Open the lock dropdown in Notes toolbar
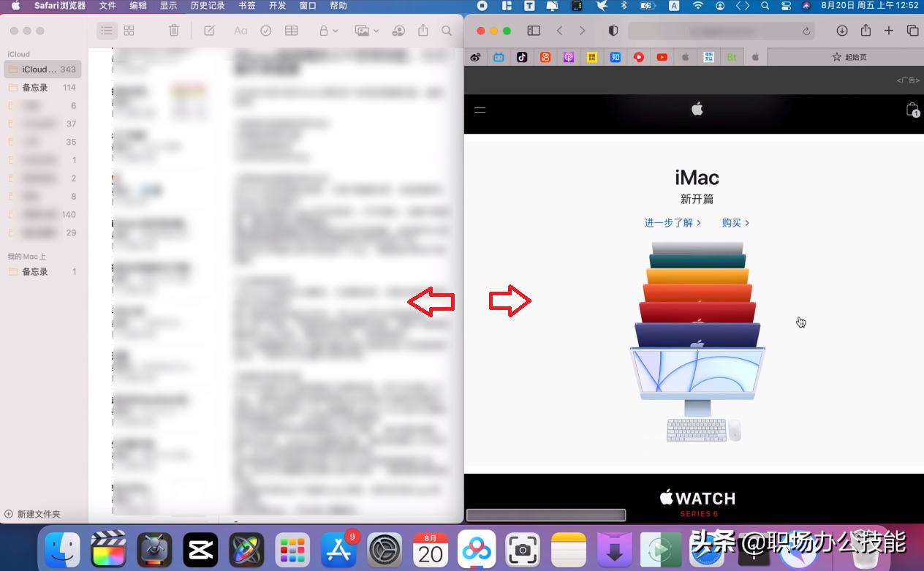The image size is (924, 571). point(327,31)
